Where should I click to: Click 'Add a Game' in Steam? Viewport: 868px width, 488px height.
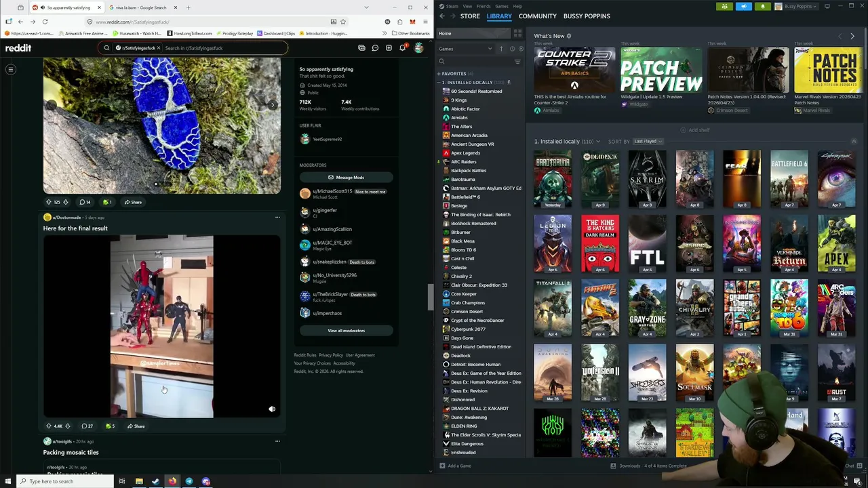(x=455, y=466)
